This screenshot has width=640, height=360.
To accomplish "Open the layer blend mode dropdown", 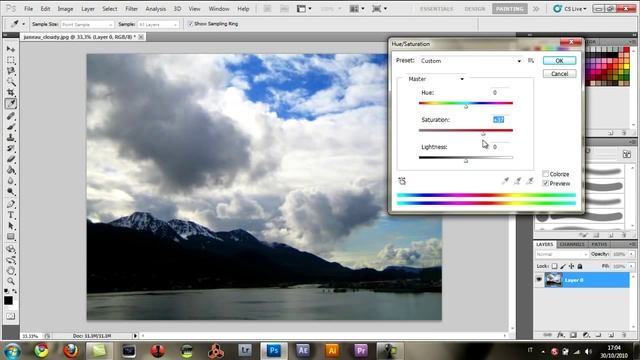I will click(562, 254).
